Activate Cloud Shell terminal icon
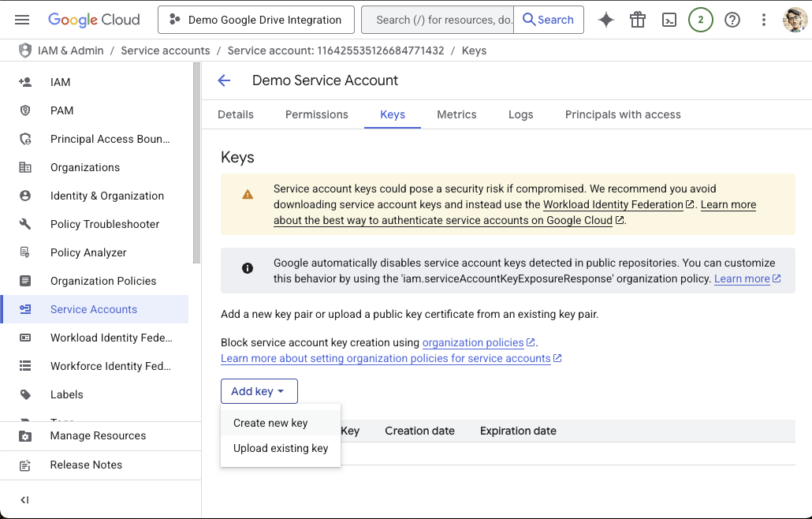 point(669,20)
